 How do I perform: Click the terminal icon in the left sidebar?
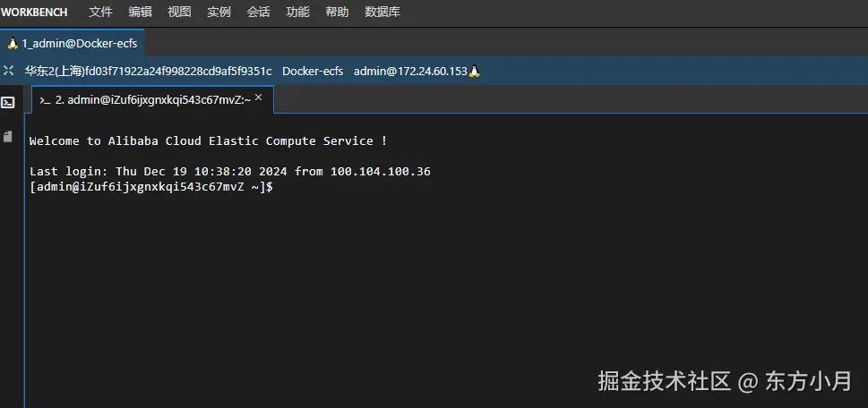click(x=8, y=102)
